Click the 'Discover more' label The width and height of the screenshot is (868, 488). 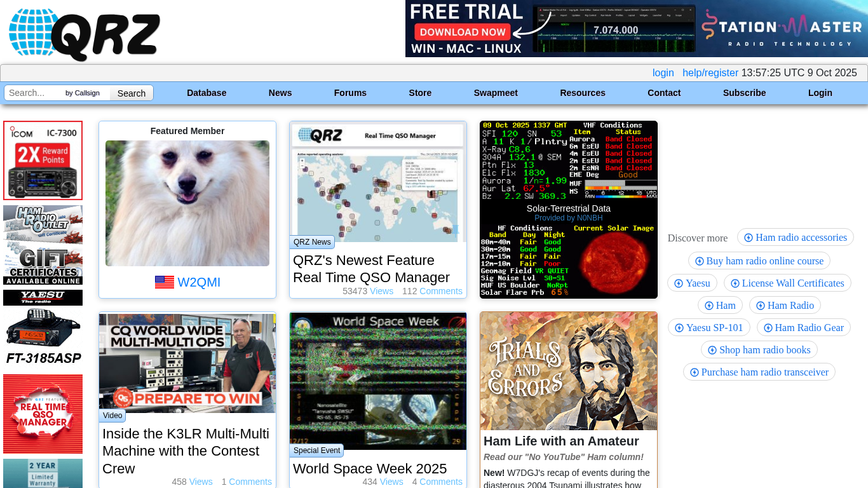(x=698, y=238)
